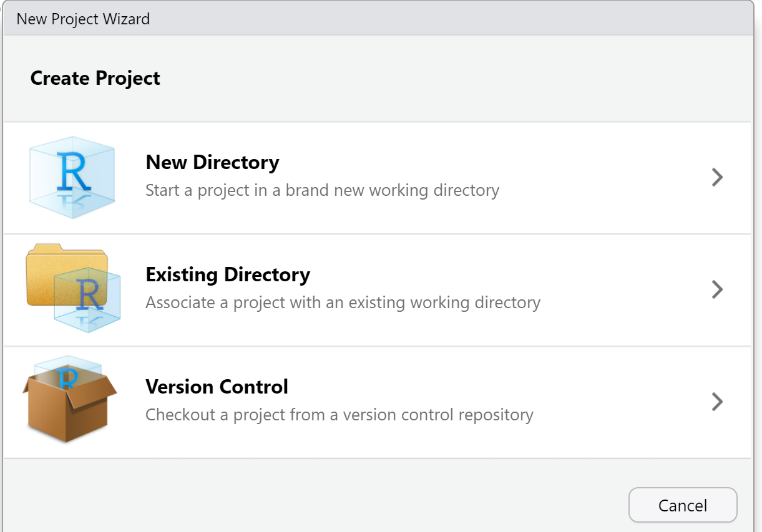Click "Checkout a project from a version control repository"
This screenshot has height=532, width=762.
(x=339, y=415)
